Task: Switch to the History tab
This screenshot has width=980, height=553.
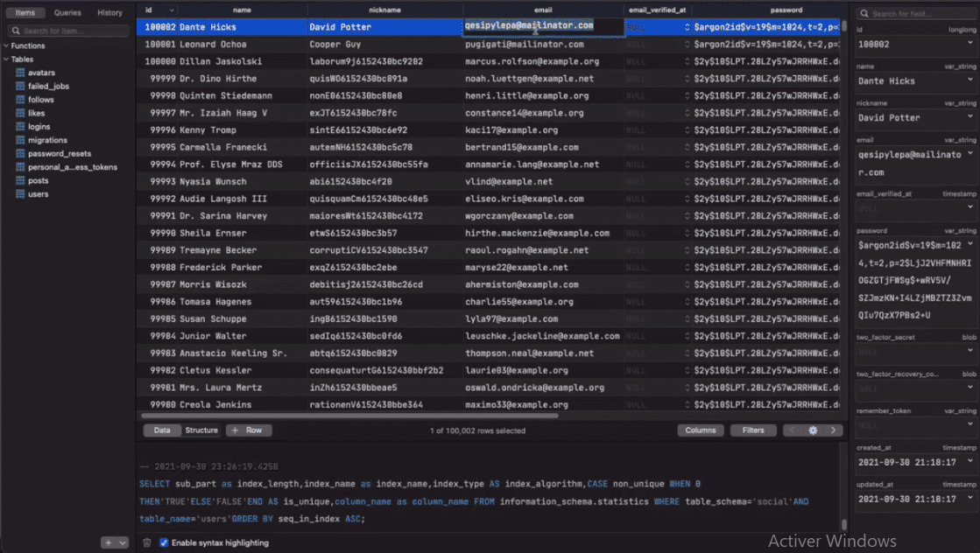Action: point(109,12)
